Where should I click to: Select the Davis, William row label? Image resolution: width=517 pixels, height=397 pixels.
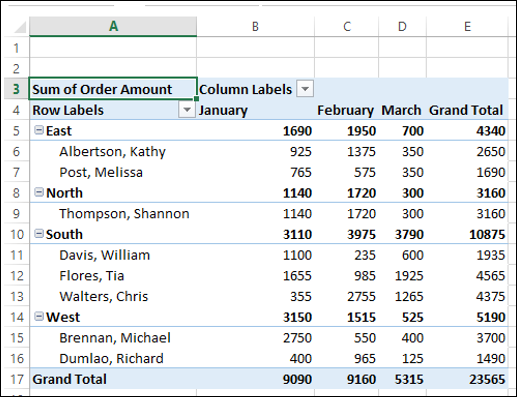(105, 255)
